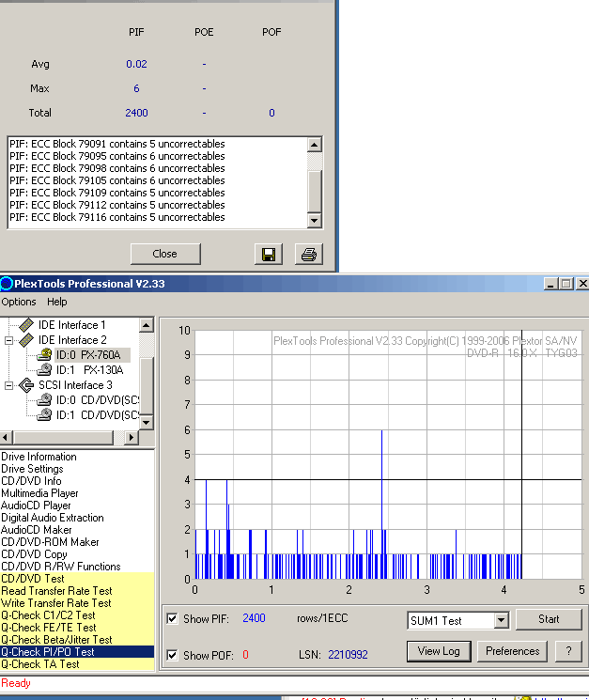Toggle the Show POF checkbox
This screenshot has width=589, height=700.
click(172, 655)
